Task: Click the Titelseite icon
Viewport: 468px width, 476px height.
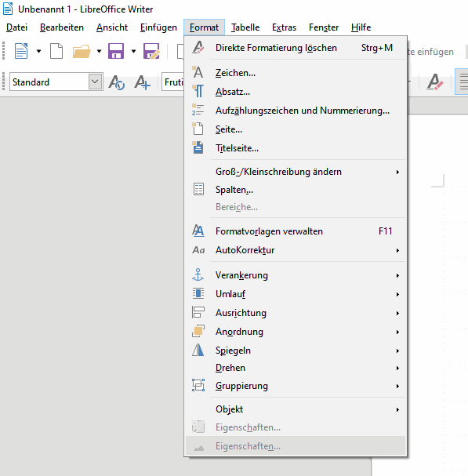Action: tap(198, 147)
